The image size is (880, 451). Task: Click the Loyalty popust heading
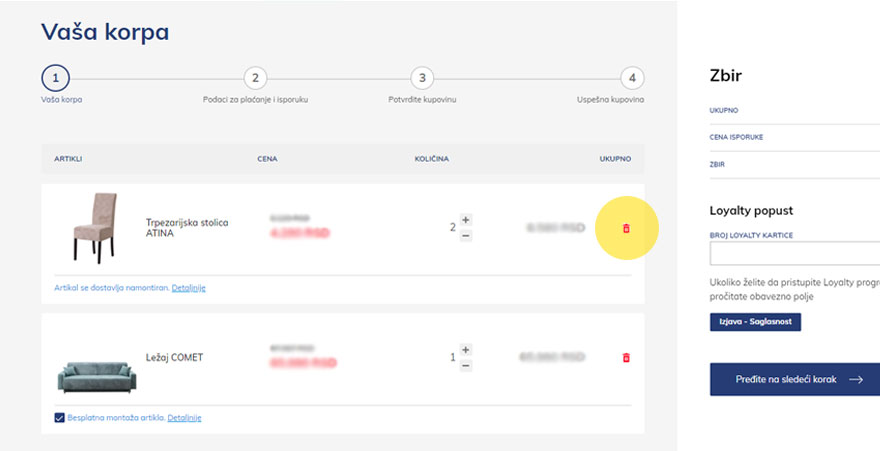tap(751, 211)
